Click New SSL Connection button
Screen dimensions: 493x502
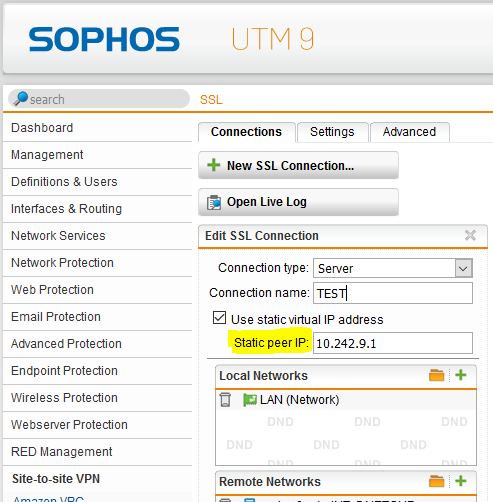[x=298, y=165]
